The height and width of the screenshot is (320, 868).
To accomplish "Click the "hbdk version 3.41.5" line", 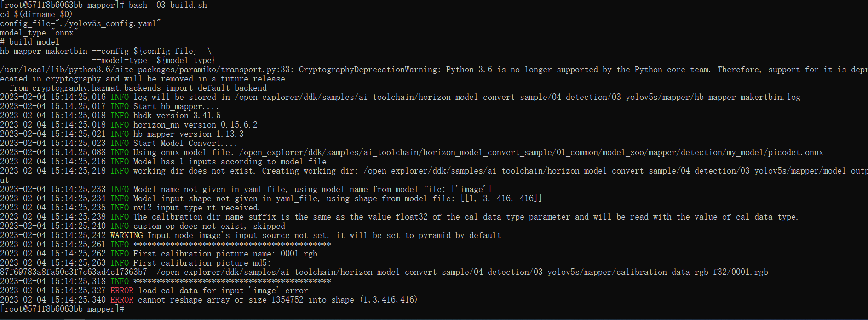I will click(x=177, y=116).
